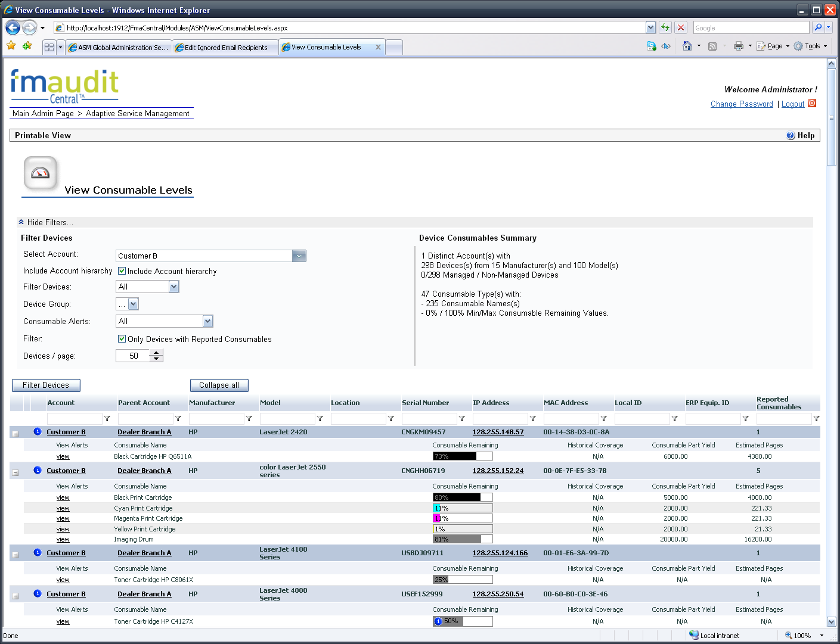Screen dimensions: 840x644
Task: Switch to ASM Global Administration tab
Action: coord(118,47)
